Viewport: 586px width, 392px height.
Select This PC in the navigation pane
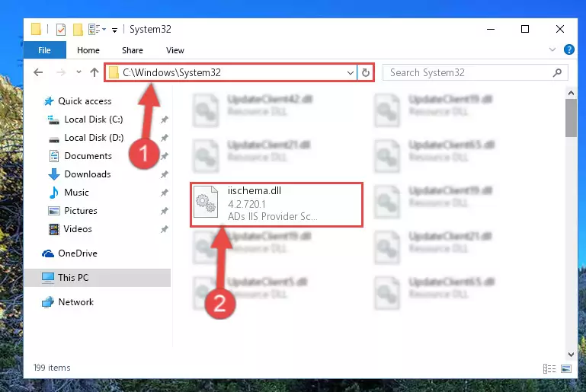click(x=98, y=278)
